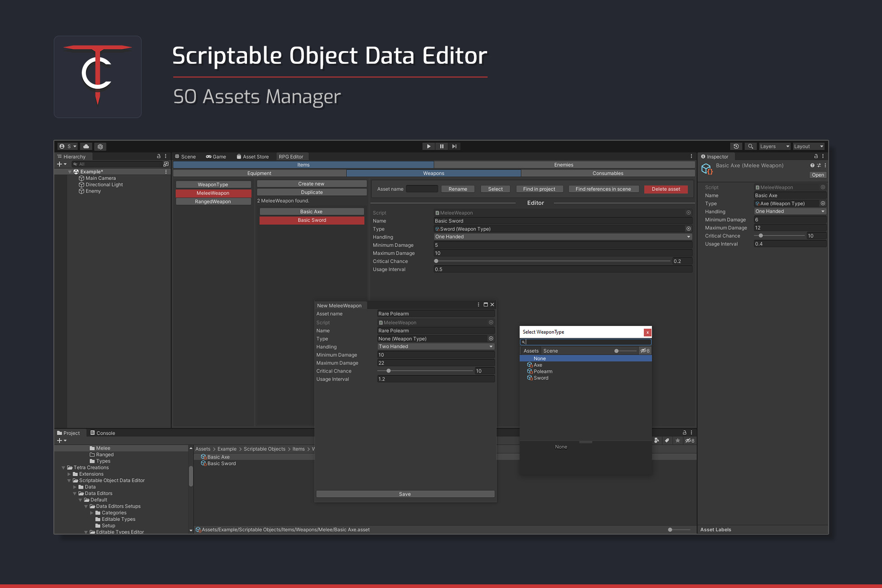
Task: Click the Inspector help question mark icon
Action: coord(812,165)
